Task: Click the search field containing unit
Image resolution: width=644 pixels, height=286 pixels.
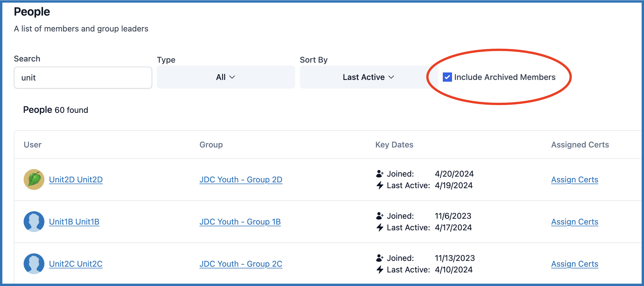Action: click(x=83, y=78)
